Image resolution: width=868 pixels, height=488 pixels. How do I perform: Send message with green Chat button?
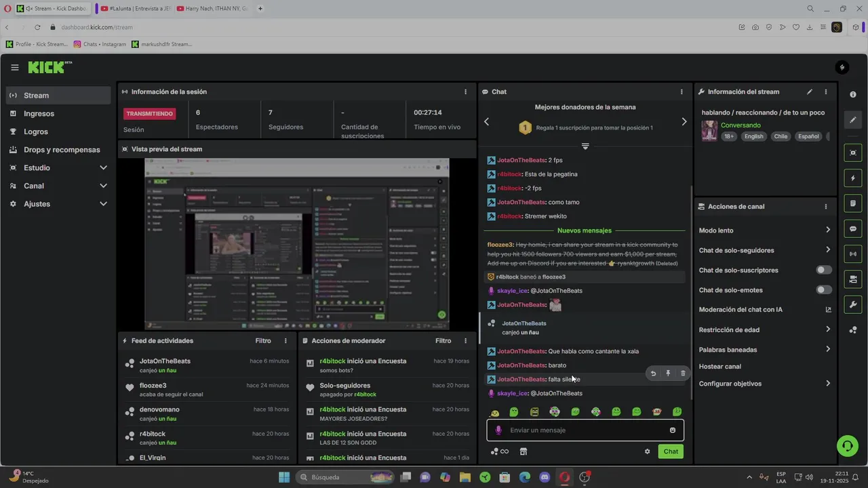[671, 451]
